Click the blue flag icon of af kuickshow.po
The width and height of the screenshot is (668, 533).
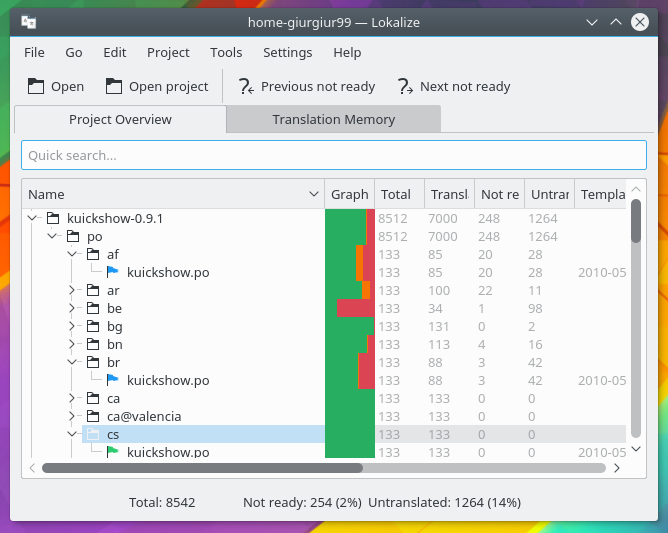pyautogui.click(x=113, y=272)
